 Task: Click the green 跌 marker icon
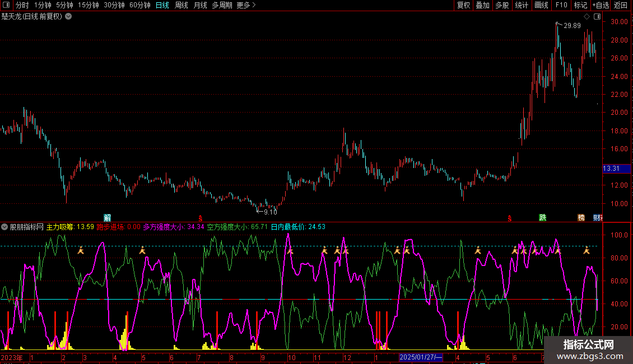click(542, 217)
